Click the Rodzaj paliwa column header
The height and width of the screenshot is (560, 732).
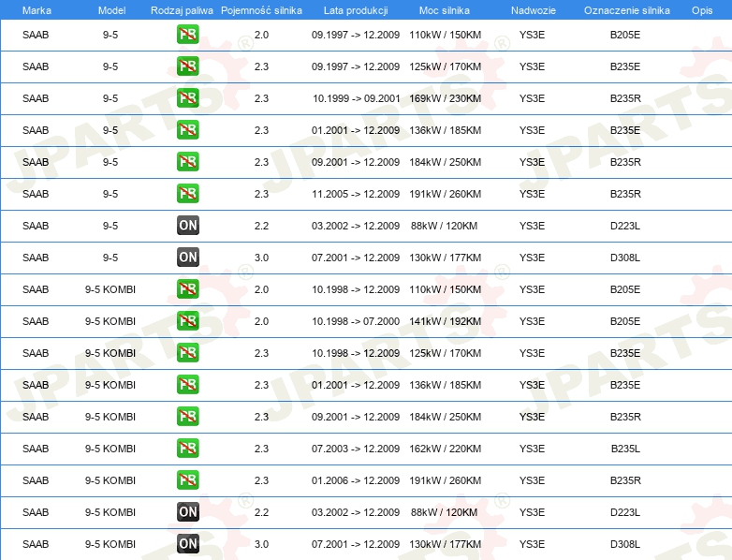(x=182, y=10)
